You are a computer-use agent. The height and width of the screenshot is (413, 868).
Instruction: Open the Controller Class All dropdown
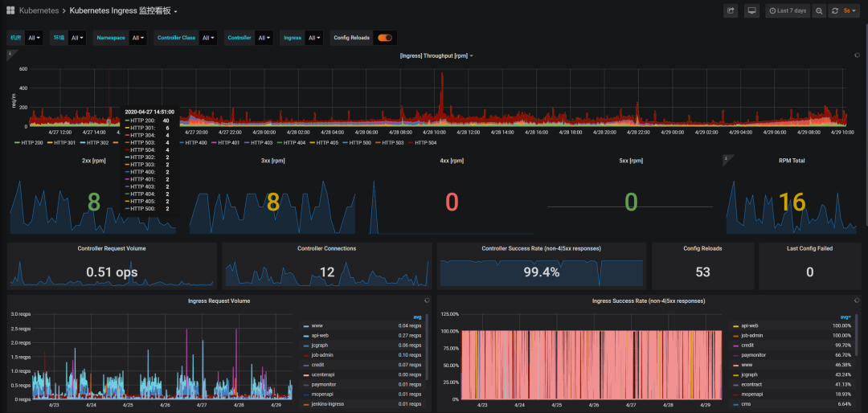click(x=208, y=38)
